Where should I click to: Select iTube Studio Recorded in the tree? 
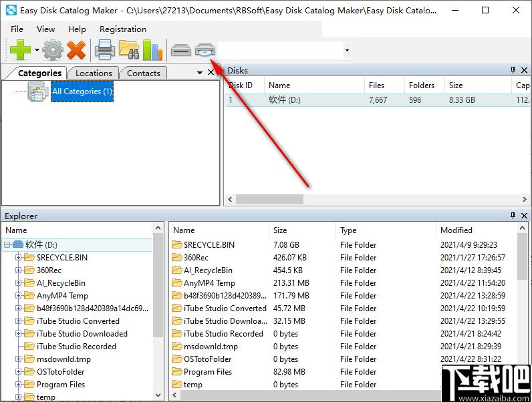tap(76, 347)
